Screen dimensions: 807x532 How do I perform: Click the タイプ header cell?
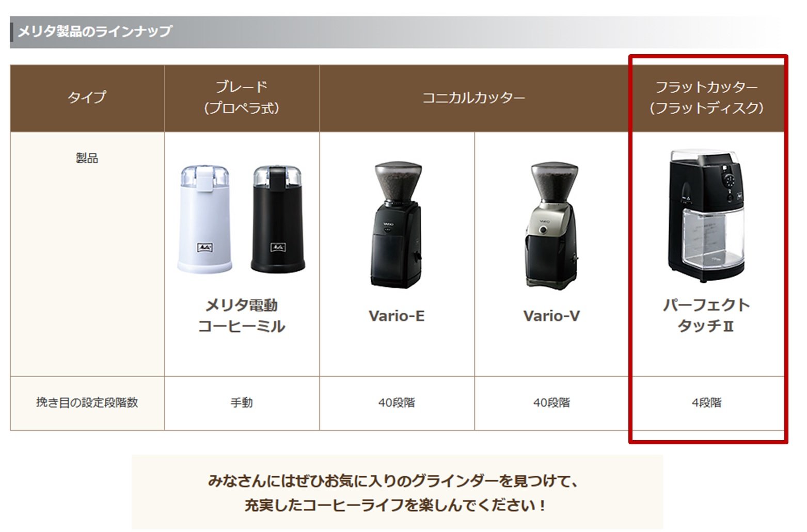87,98
